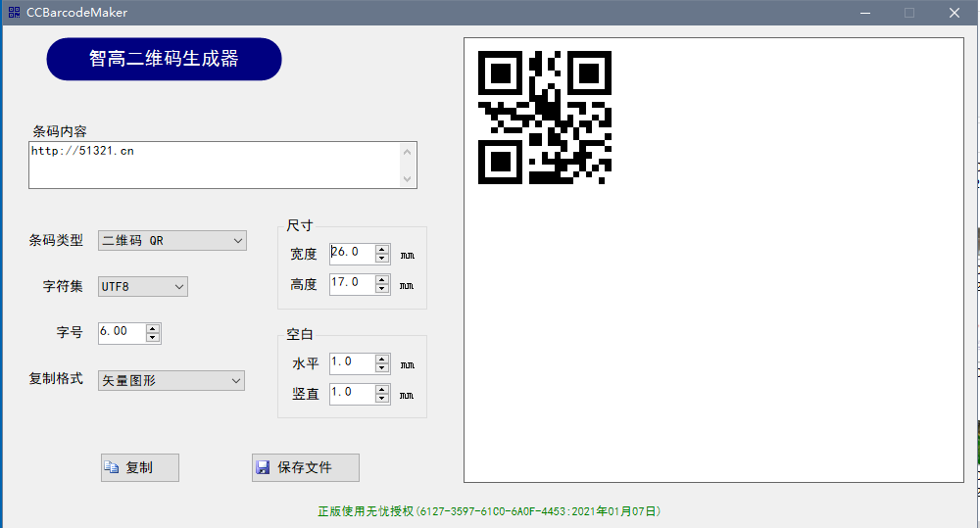Click the floppy disk save icon
Screen dimensions: 980x528
263,467
